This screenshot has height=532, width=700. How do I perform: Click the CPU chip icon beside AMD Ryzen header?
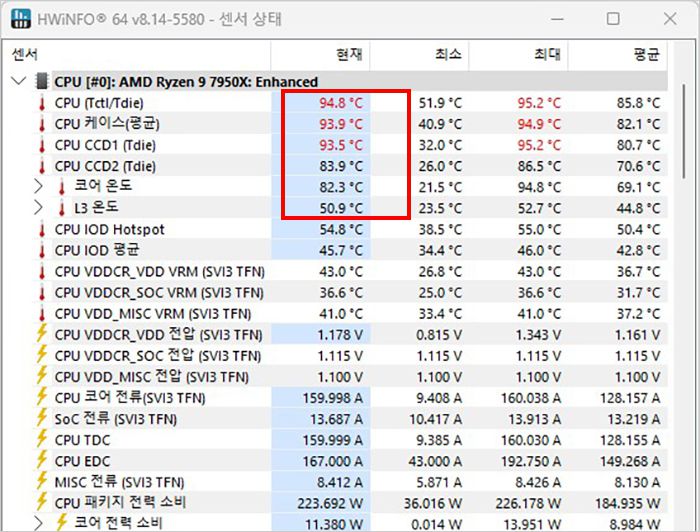42,81
